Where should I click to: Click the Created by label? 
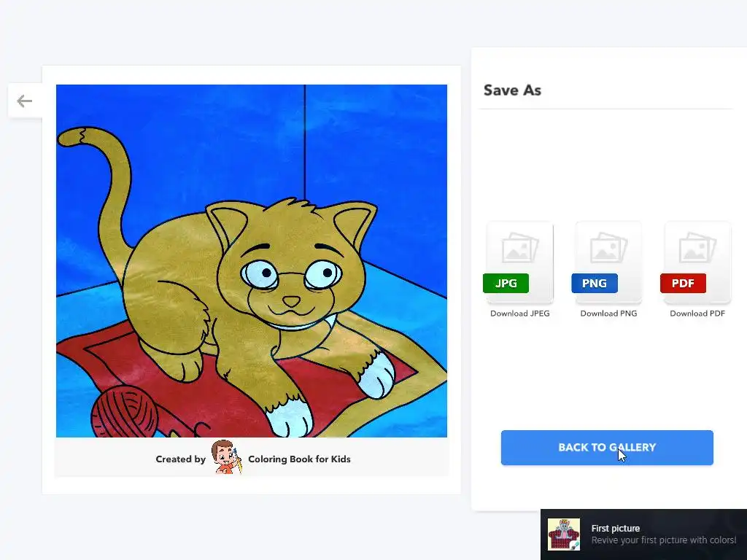tap(181, 459)
